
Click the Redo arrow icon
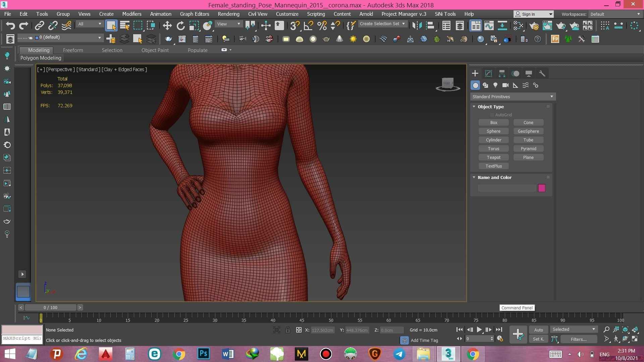click(24, 25)
